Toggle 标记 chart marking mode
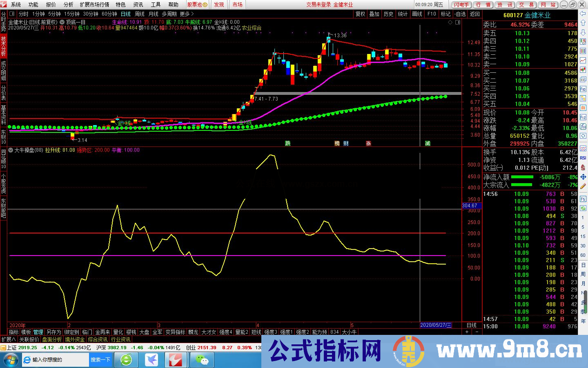The height and width of the screenshot is (368, 588). tap(445, 13)
